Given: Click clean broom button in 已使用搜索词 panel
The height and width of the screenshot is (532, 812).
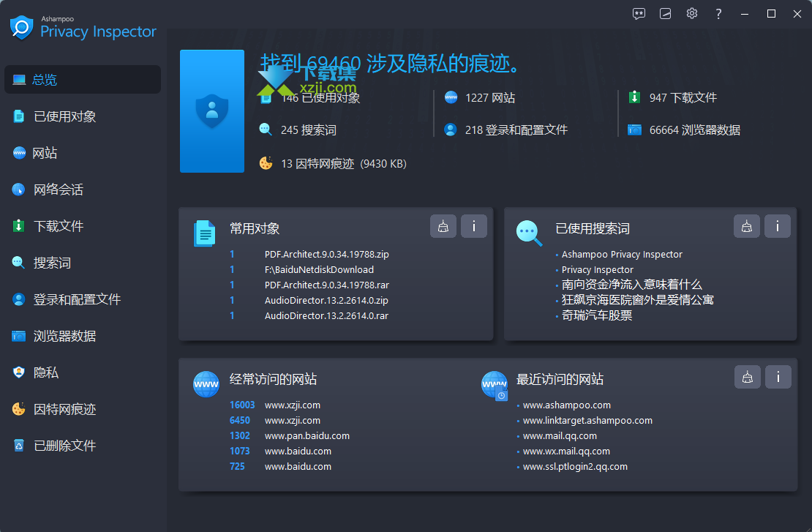Looking at the screenshot, I should (747, 226).
